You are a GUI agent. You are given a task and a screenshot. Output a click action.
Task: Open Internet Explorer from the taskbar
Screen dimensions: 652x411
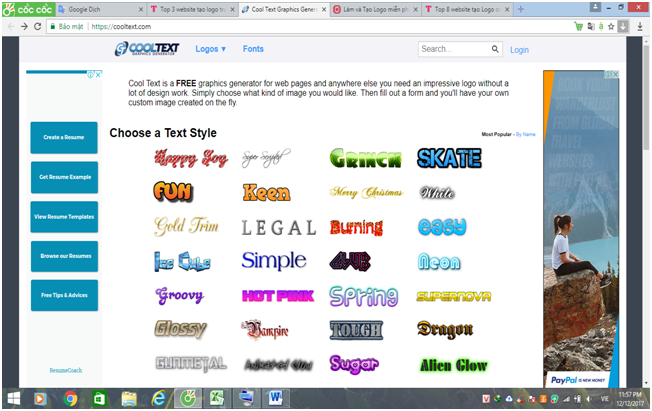pos(158,398)
